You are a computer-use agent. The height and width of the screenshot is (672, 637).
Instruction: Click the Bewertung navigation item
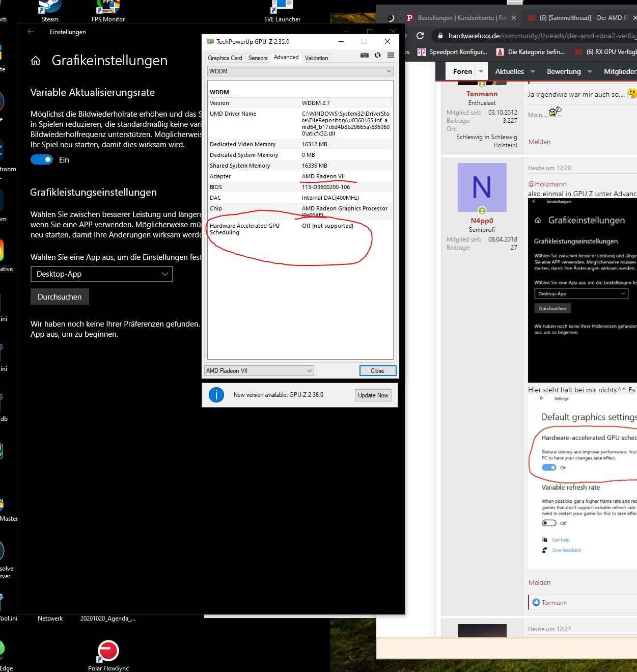564,71
